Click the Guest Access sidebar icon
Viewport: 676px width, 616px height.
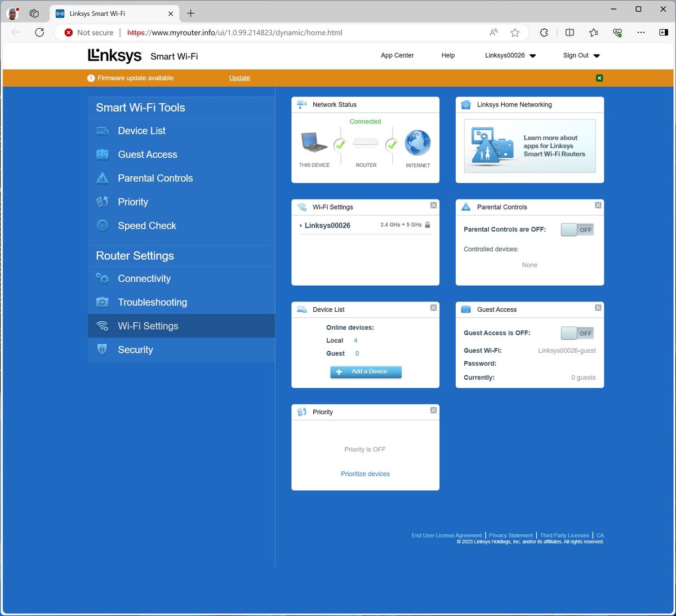103,154
